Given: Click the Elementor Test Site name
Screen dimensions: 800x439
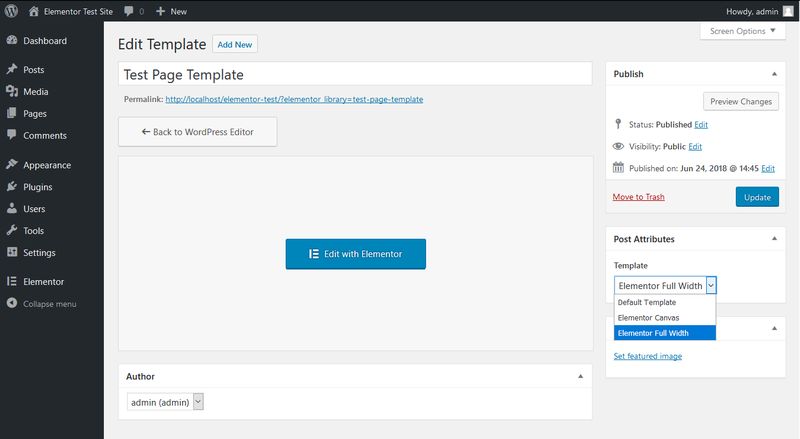Looking at the screenshot, I should 79,11.
